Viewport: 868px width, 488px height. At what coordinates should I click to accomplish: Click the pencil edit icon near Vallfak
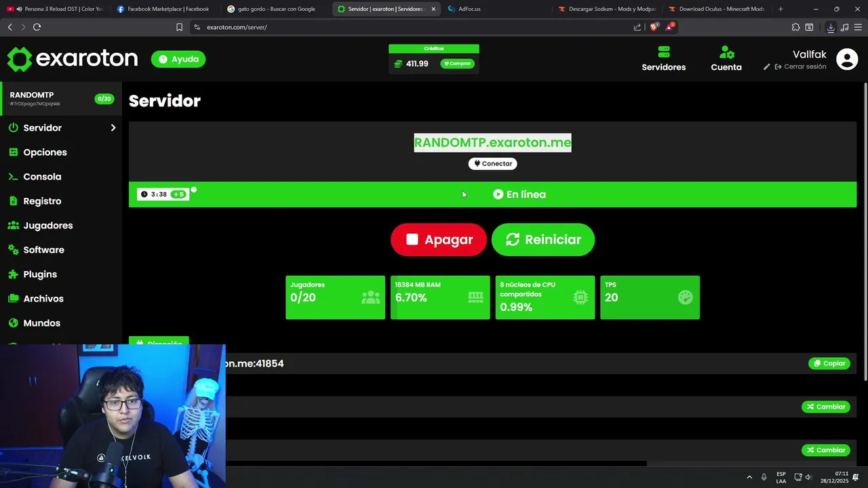pyautogui.click(x=767, y=66)
